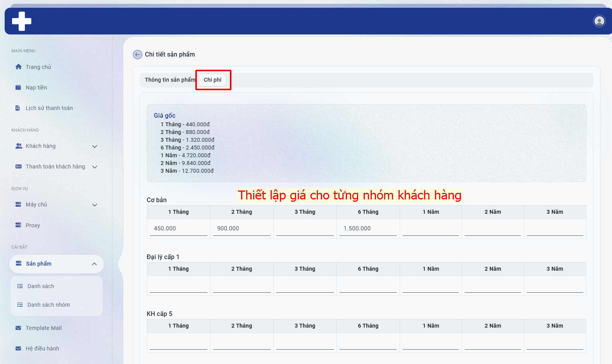Click the Máy chủ server icon

18,204
